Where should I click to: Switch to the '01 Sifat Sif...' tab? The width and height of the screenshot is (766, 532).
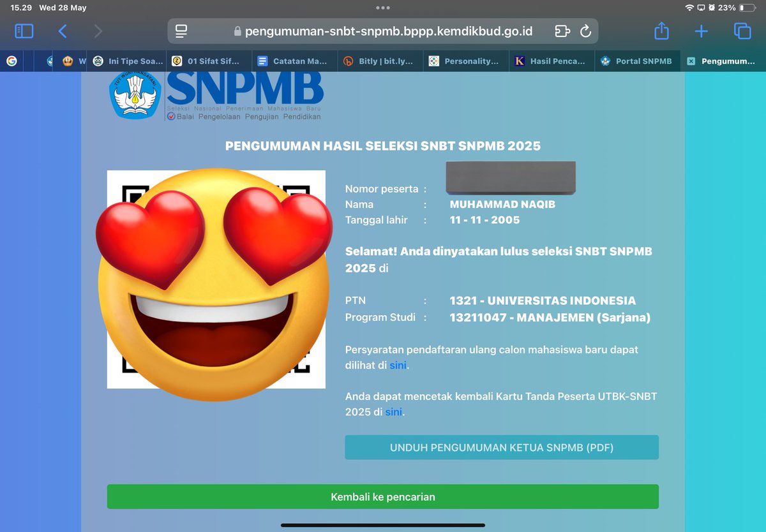[x=209, y=61]
